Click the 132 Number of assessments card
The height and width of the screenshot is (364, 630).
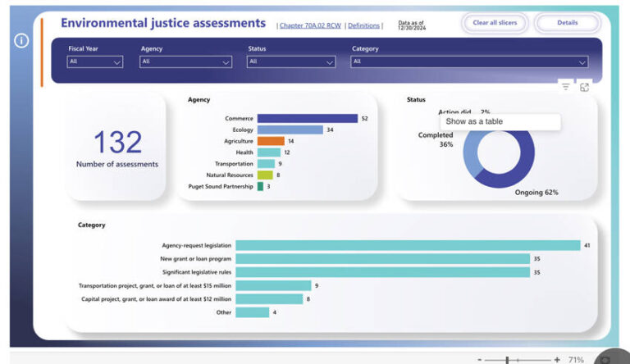click(117, 146)
